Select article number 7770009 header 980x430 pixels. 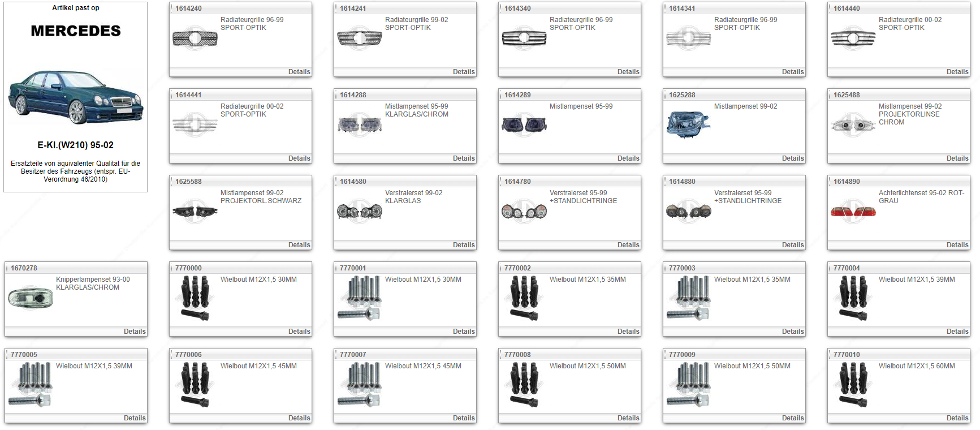[x=682, y=355]
